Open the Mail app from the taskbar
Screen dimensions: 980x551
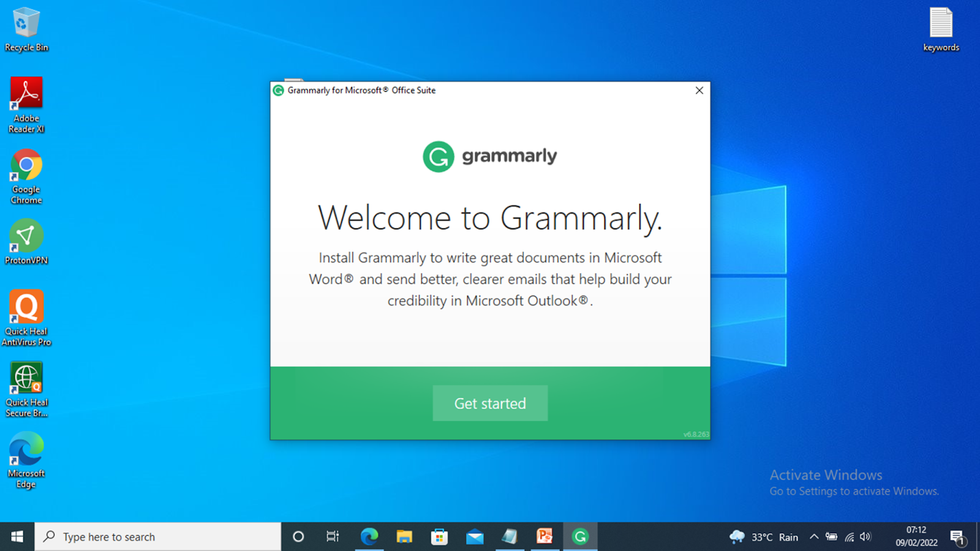(475, 537)
